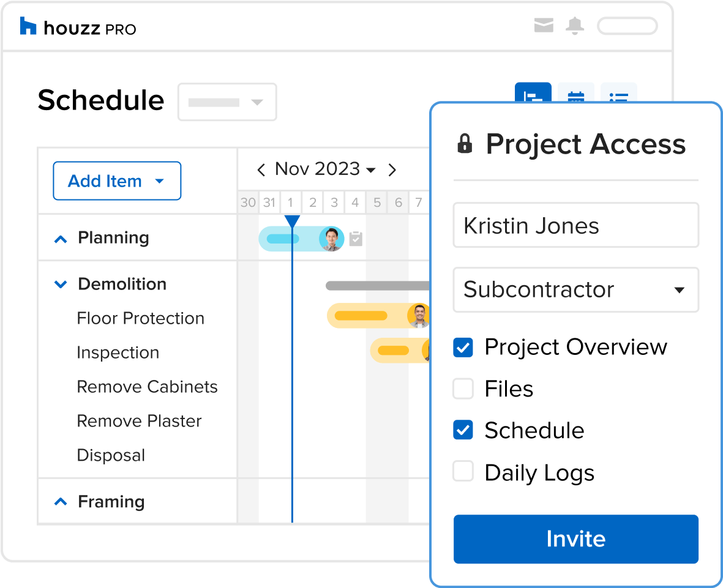Open the notifications bell
This screenshot has height=588, width=723.
(574, 26)
